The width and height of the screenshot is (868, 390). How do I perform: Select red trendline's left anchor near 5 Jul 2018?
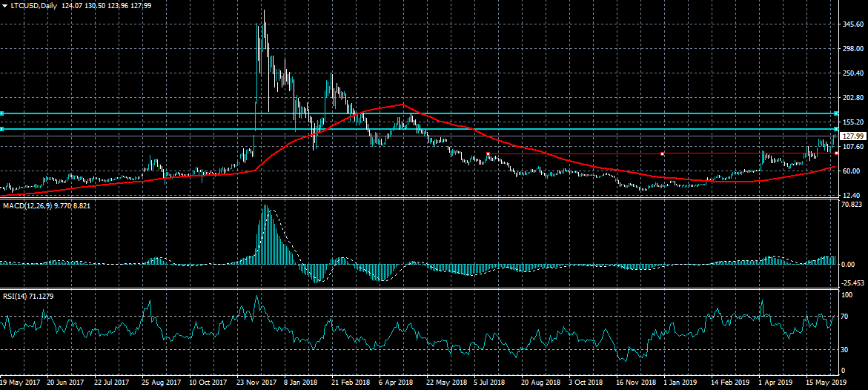(x=488, y=153)
